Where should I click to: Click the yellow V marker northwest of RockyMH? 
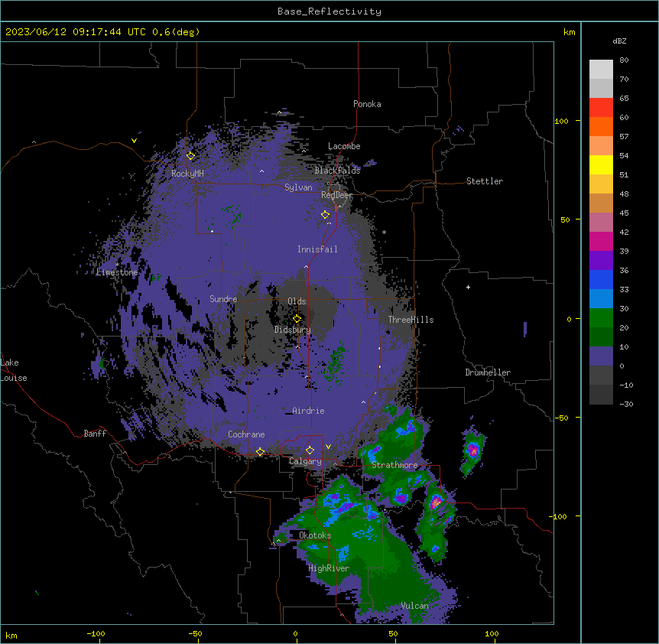pos(134,141)
